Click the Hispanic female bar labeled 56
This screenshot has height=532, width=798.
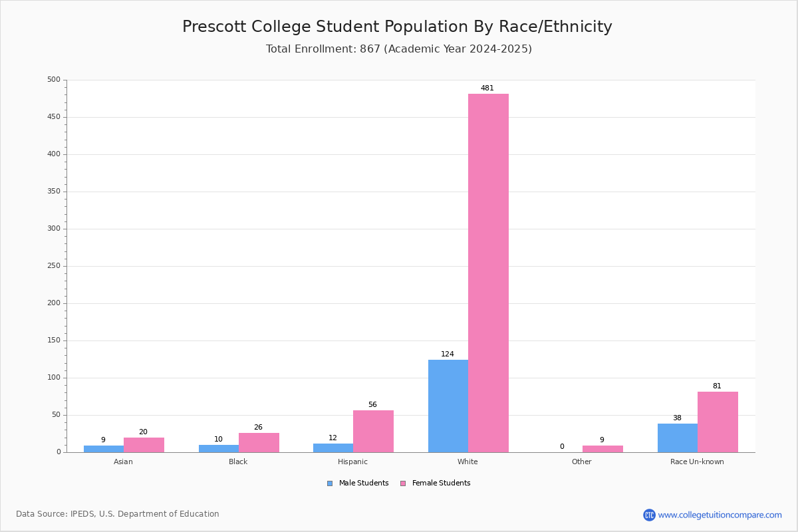373,431
